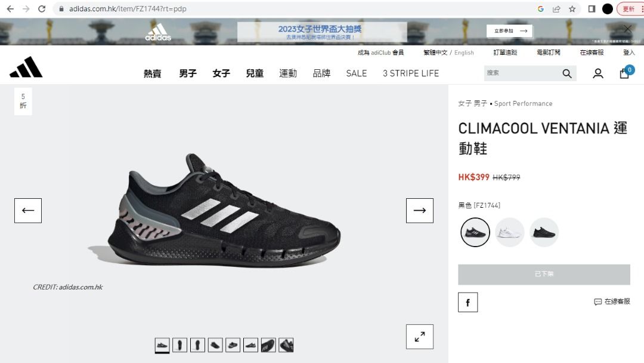Screen dimensions: 644x363
Task: Close the top promotional banner
Action: pos(627,29)
